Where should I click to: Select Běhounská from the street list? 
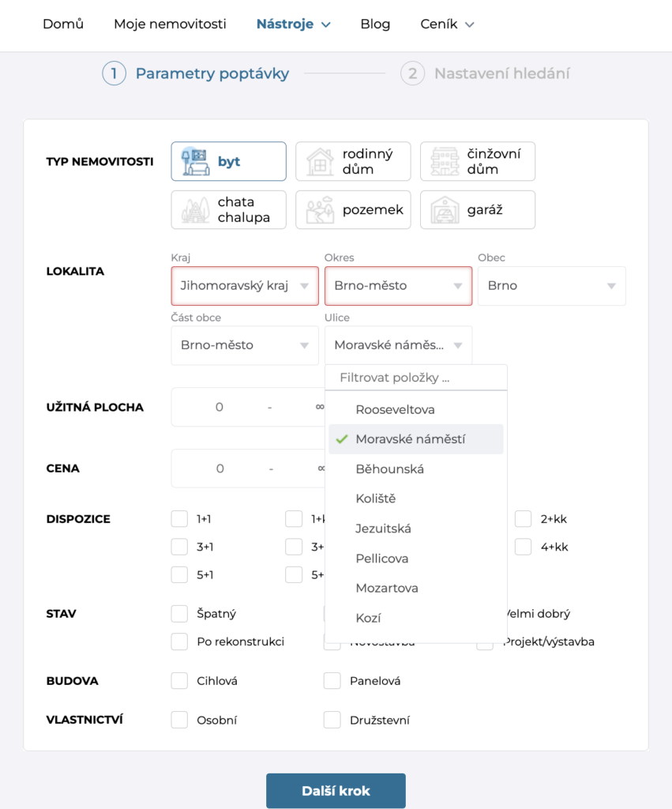coord(390,468)
